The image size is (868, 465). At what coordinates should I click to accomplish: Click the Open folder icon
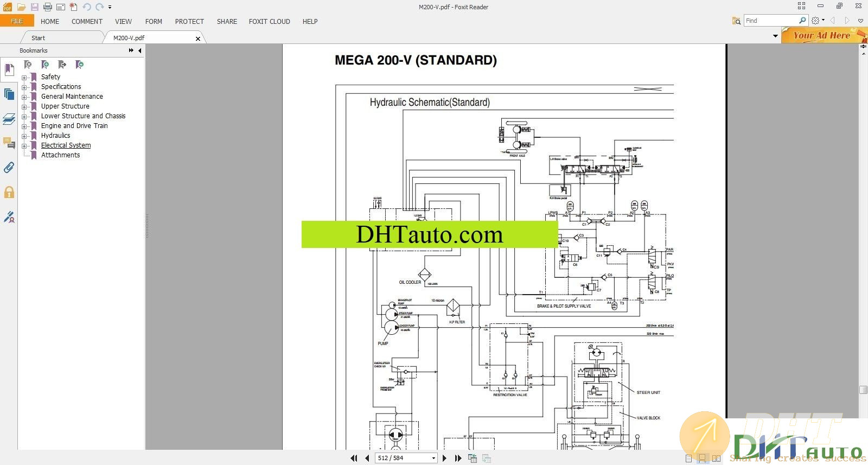[x=21, y=7]
